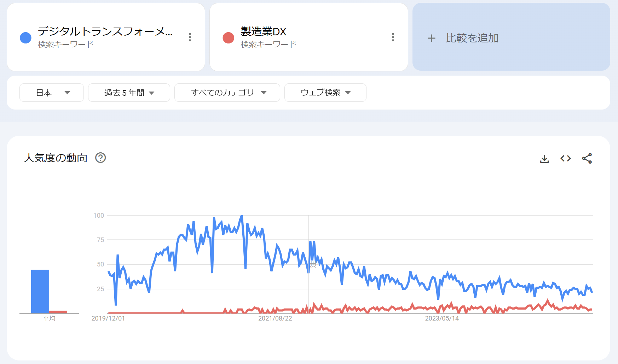Toggle the 製造業DX series via its legend dot
The width and height of the screenshot is (618, 364).
[x=228, y=37]
